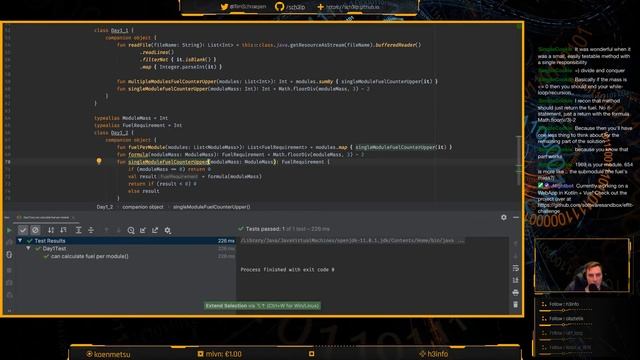Open singleModuleFuelCounterUpper() breadcrumb
This screenshot has height=360, width=640.
(211, 207)
